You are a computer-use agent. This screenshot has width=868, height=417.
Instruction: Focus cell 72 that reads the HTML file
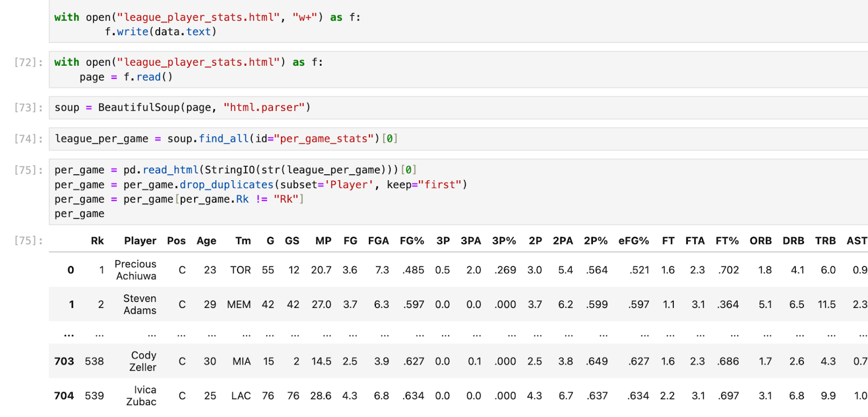click(x=380, y=69)
